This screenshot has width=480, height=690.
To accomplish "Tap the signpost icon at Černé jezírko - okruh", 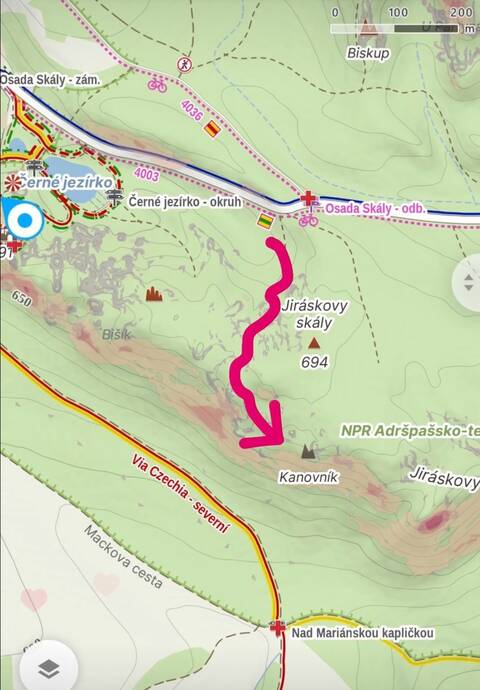I will [115, 198].
